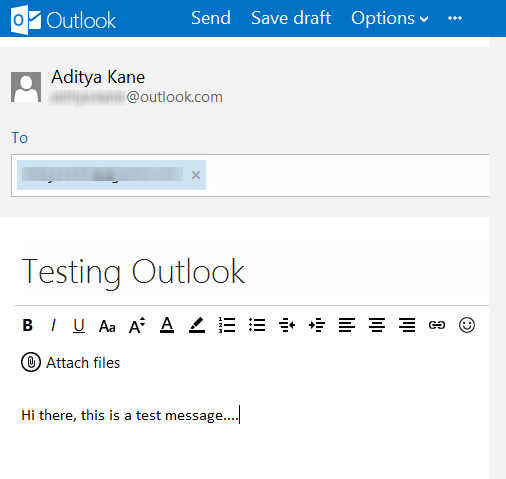Click Attach files link
Viewport: 506px width, 479px height.
(70, 362)
